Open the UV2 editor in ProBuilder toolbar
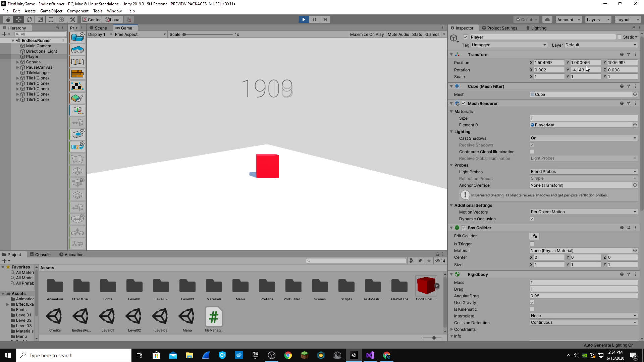This screenshot has width=644, height=362. (77, 146)
